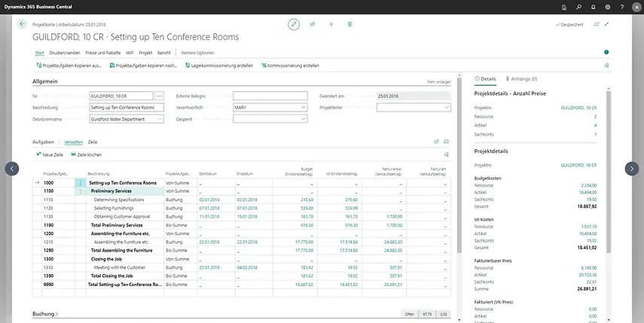Open the WIP menu
The width and height of the screenshot is (644, 323).
click(130, 53)
